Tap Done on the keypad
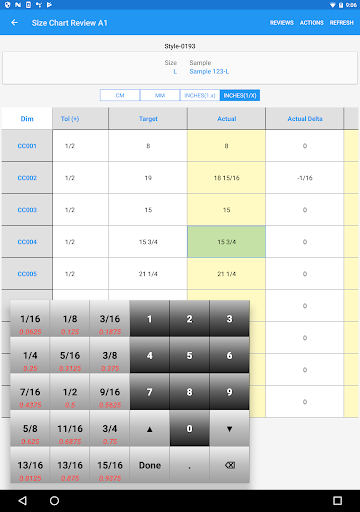The width and height of the screenshot is (360, 512). 150,465
